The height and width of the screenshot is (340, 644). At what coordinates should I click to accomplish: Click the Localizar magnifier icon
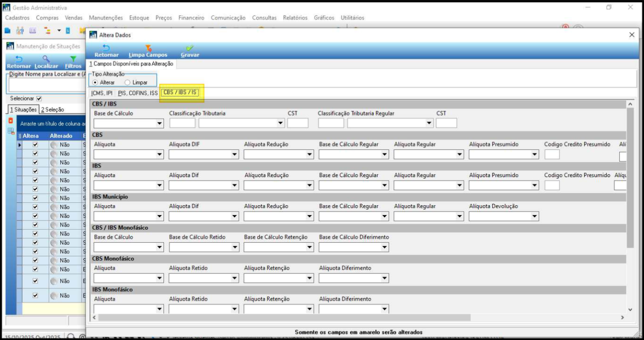point(46,58)
